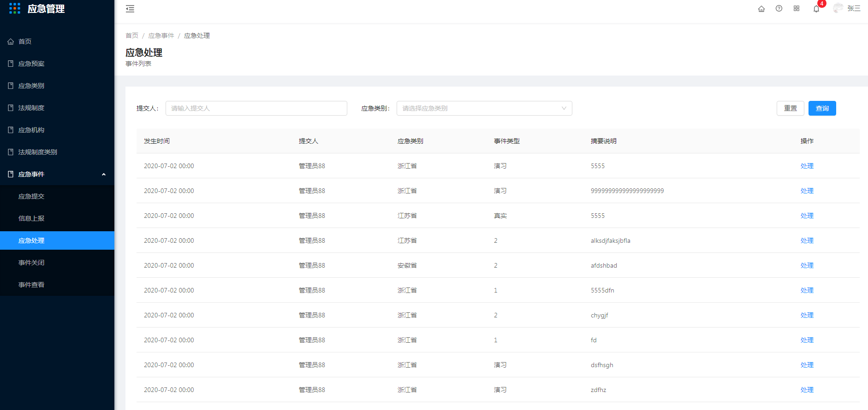The height and width of the screenshot is (410, 868).
Task: Click the 应急处理 breadcrumb text
Action: (197, 35)
